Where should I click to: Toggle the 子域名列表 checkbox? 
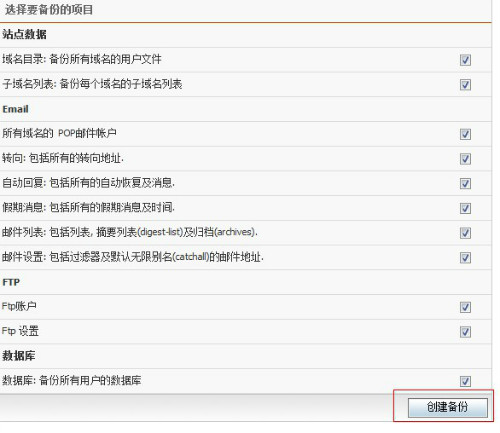[x=465, y=85]
